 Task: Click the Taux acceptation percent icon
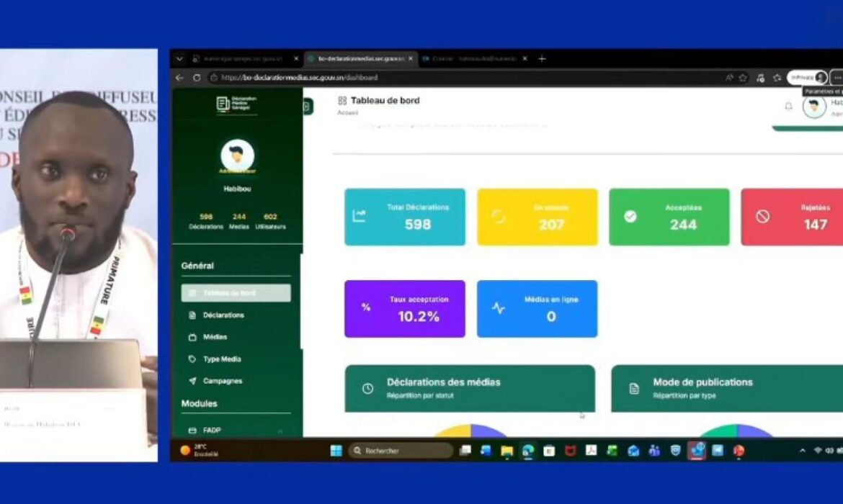click(x=366, y=307)
